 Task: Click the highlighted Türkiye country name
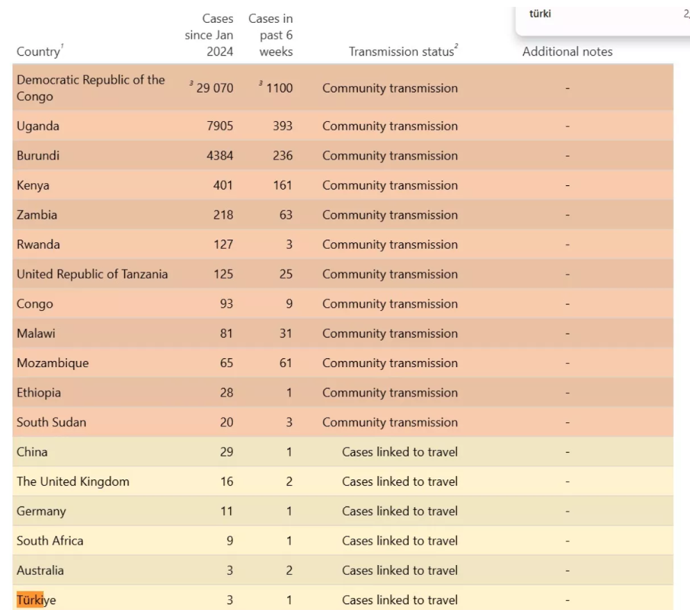36,600
